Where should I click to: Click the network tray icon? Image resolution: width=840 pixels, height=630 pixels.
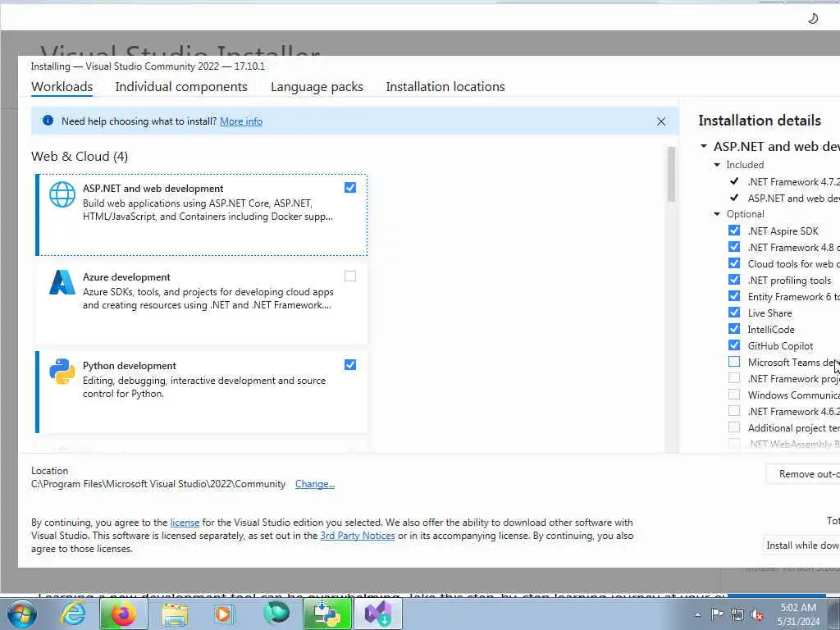click(737, 615)
